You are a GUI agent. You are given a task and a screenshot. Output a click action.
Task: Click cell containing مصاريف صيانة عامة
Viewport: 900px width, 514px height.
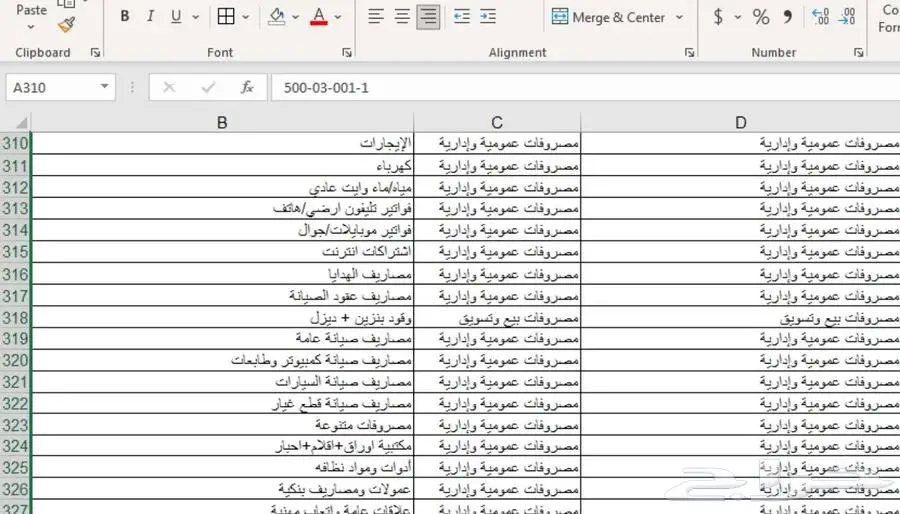tap(222, 338)
